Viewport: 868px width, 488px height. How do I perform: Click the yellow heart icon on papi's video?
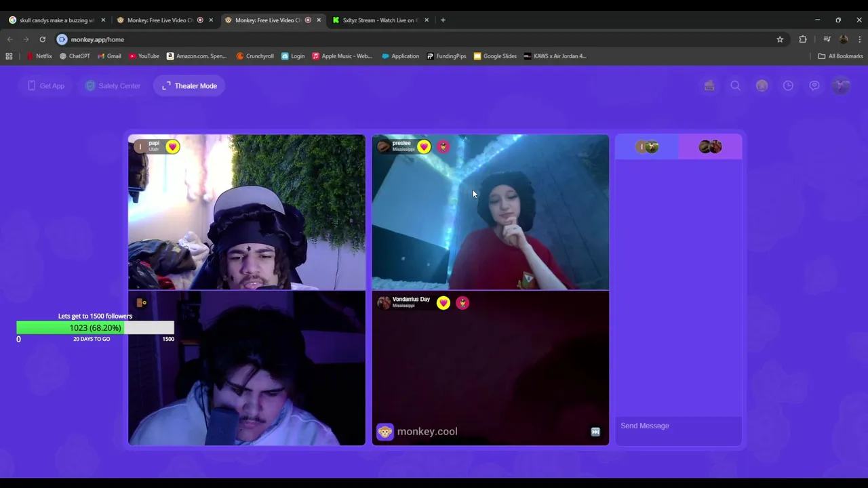click(173, 146)
